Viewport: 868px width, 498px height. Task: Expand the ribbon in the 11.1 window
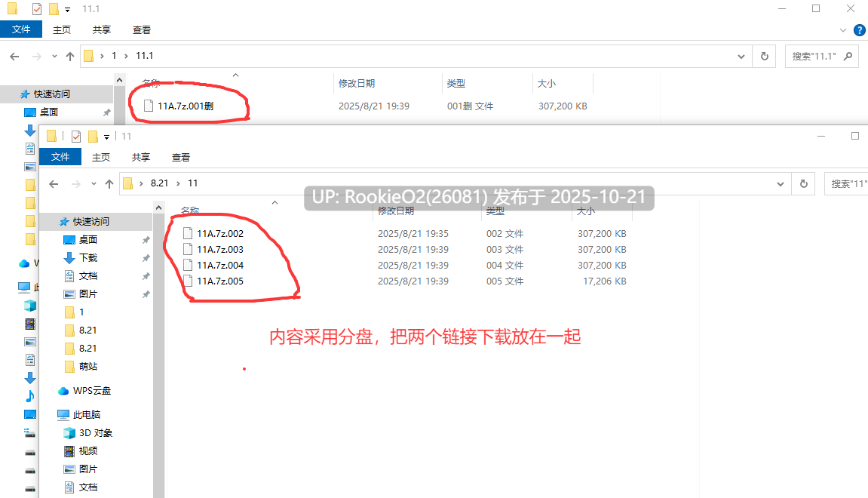pyautogui.click(x=843, y=30)
